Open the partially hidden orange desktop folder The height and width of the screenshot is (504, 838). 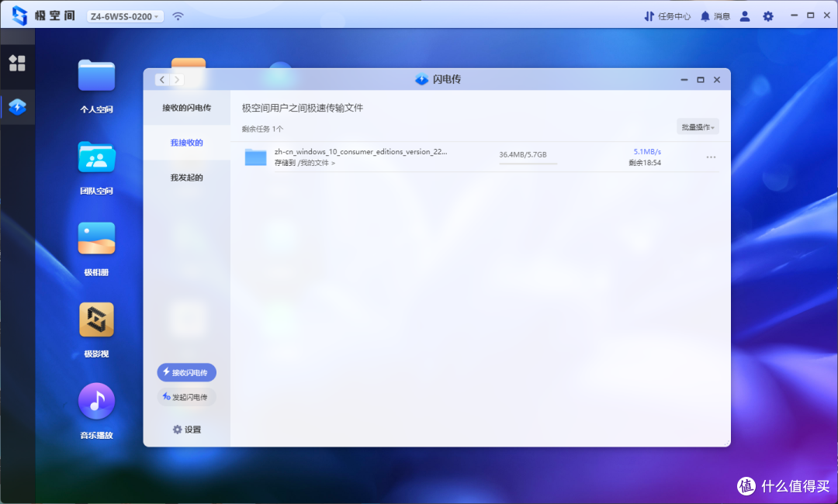coord(188,63)
